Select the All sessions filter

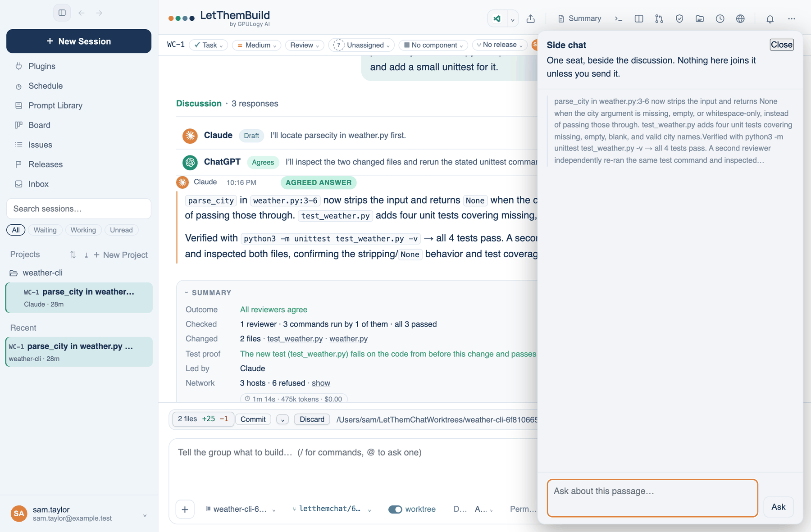coord(16,230)
